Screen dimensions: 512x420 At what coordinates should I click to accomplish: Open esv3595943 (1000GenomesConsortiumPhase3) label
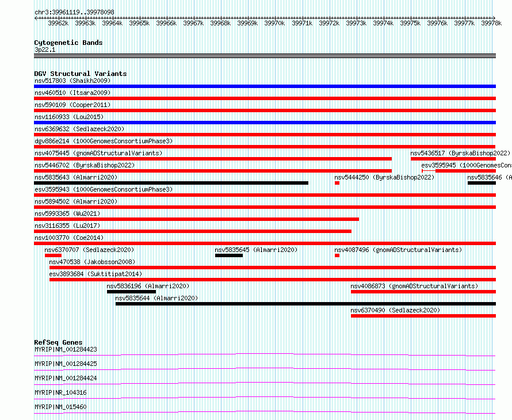[x=104, y=189]
